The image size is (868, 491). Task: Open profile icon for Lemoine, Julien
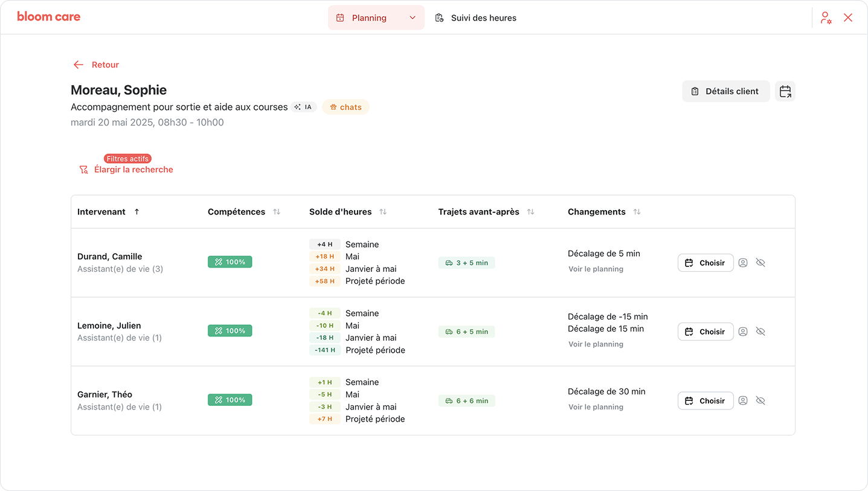[743, 332]
